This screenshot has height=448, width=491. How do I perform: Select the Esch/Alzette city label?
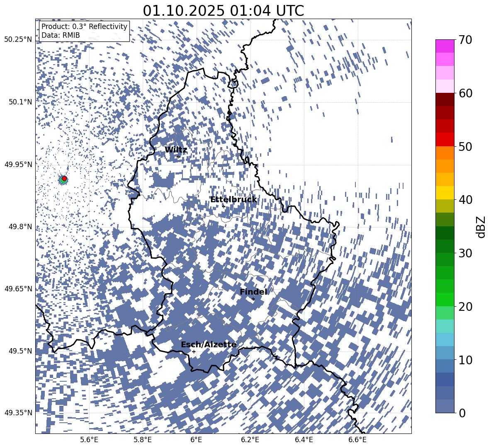[209, 345]
